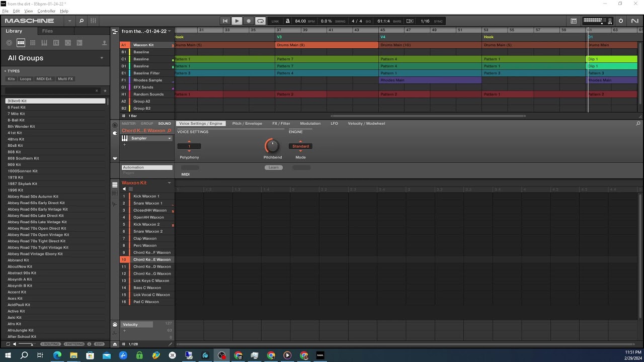Click the audio engine power icon
The width and height of the screenshot is (644, 362).
(621, 21)
